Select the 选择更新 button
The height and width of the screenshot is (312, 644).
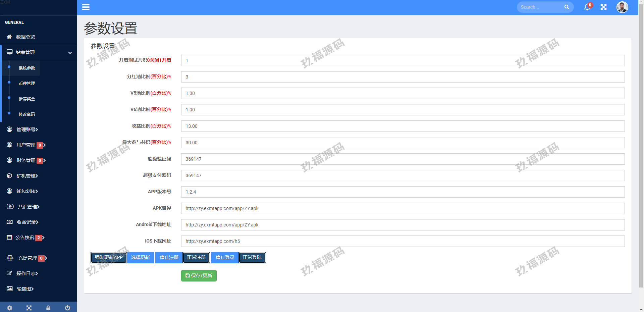click(141, 258)
